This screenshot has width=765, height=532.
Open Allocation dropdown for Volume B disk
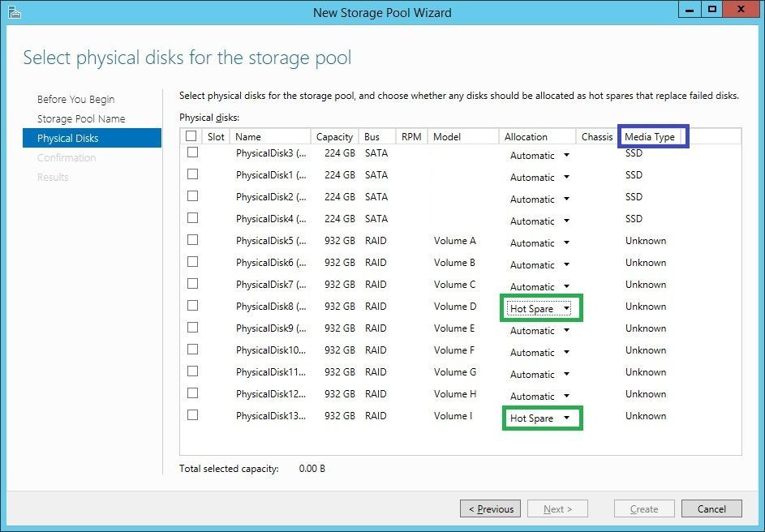(x=539, y=265)
